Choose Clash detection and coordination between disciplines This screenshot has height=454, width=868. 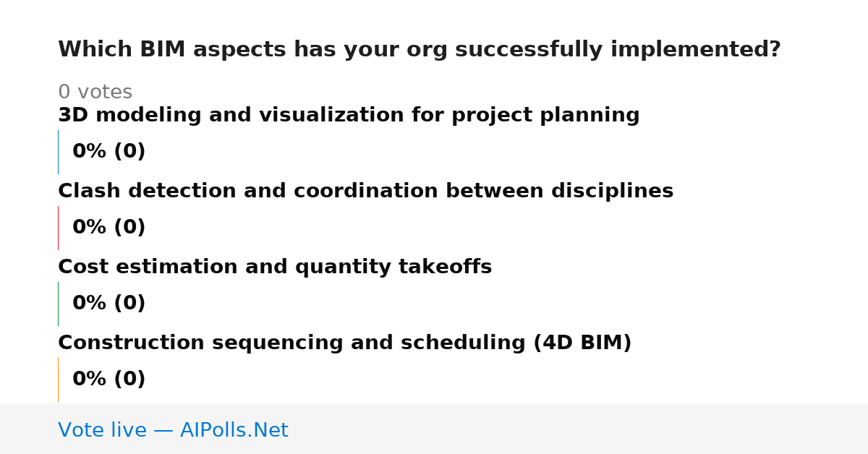coord(365,192)
